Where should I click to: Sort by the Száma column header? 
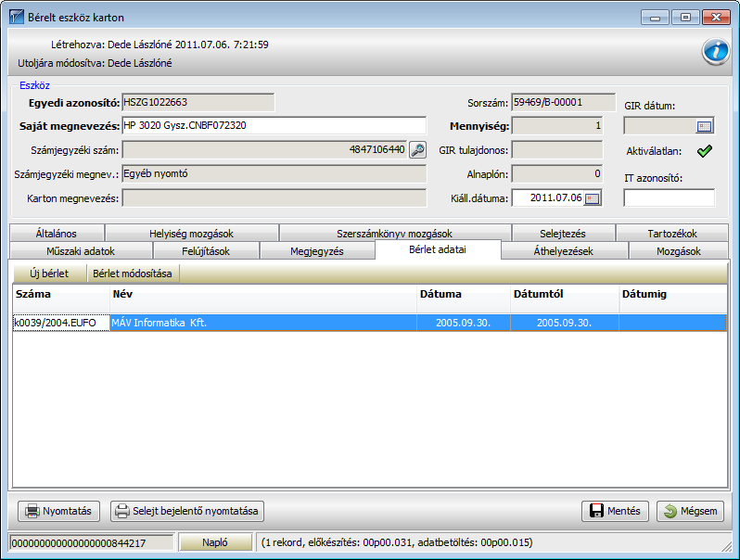tap(61, 299)
